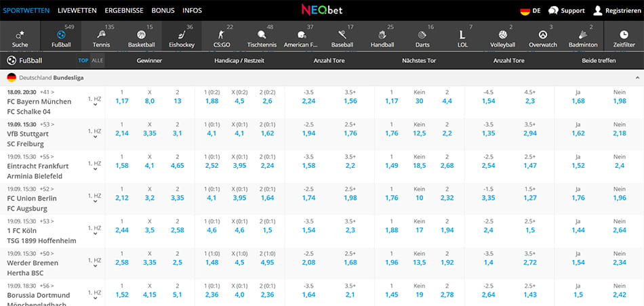Select handicap odds 4,95 in Bremen match

267,263
